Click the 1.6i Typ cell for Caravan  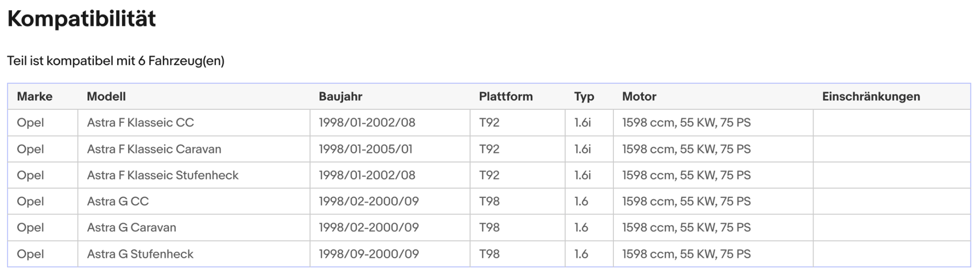point(582,149)
